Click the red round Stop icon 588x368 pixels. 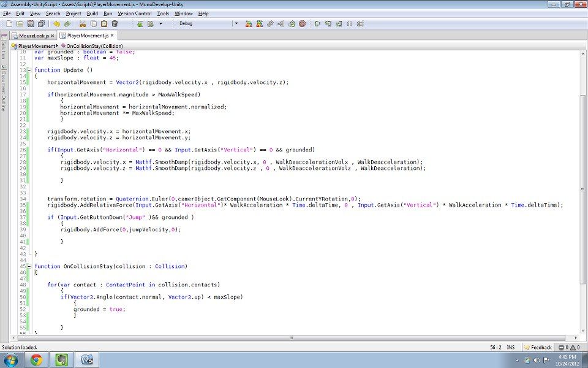(x=302, y=24)
